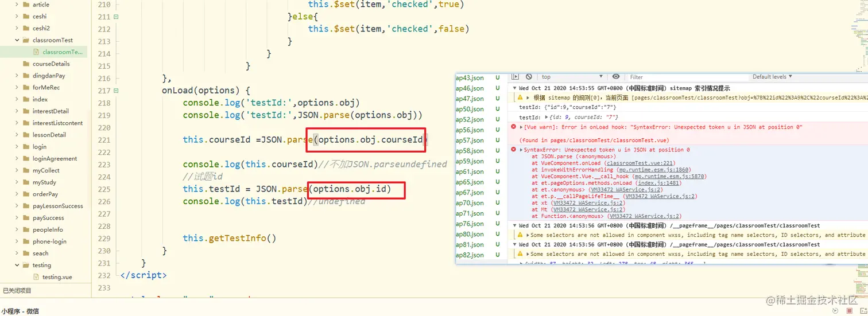Click the folder icon next to courseDetails
The image size is (868, 316).
click(x=26, y=64)
